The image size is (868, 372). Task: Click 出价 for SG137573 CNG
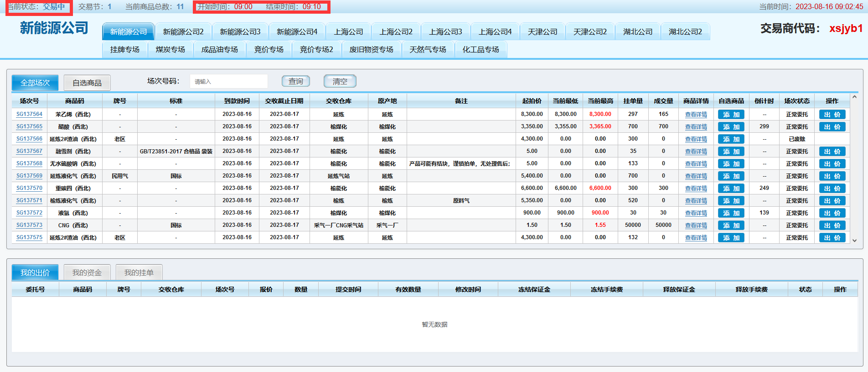832,225
